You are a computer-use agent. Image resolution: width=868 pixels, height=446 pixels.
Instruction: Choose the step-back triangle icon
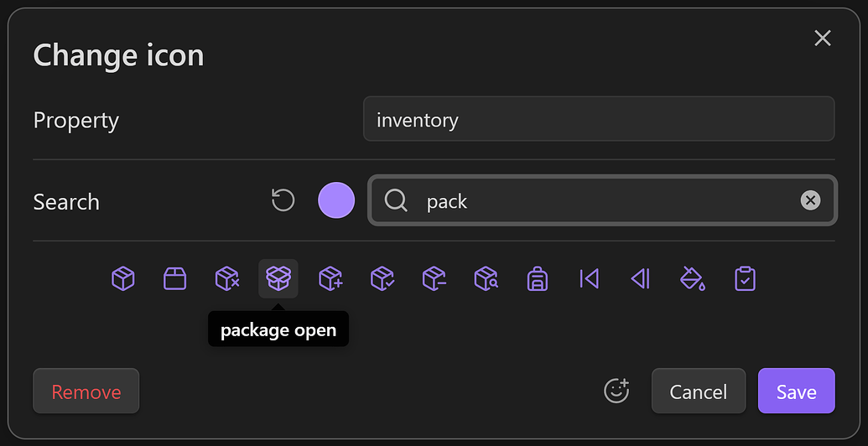click(641, 278)
